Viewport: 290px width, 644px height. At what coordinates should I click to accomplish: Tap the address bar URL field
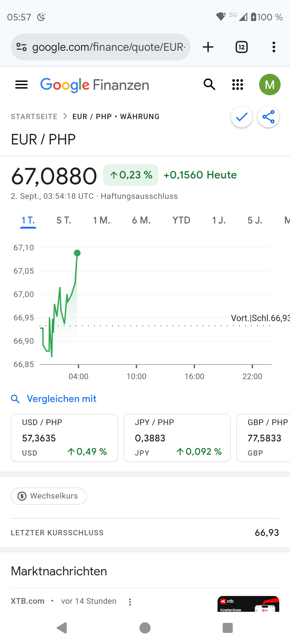point(109,47)
